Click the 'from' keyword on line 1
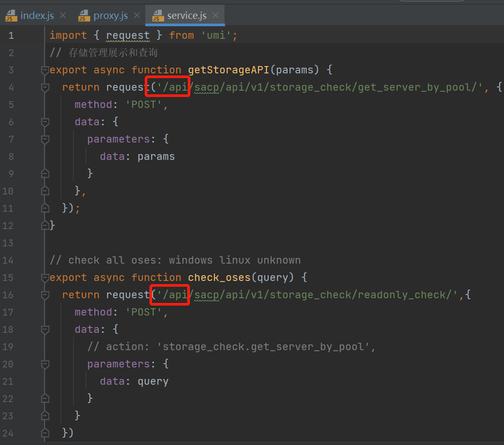 point(181,35)
